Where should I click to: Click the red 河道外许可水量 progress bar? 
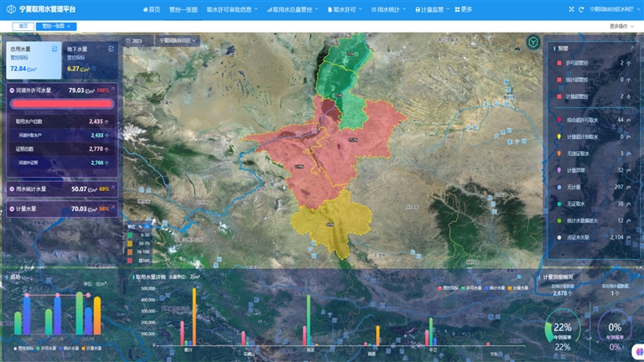click(x=61, y=104)
